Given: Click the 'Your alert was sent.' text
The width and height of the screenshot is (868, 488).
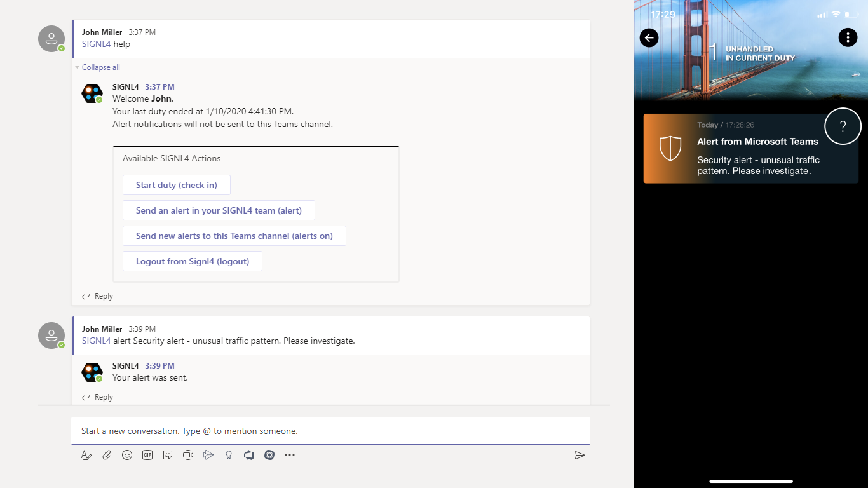Looking at the screenshot, I should pyautogui.click(x=150, y=377).
